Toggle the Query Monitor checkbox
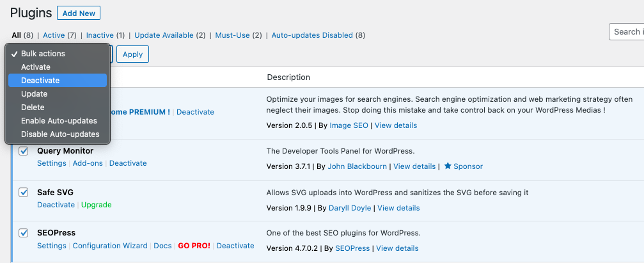 pyautogui.click(x=24, y=152)
